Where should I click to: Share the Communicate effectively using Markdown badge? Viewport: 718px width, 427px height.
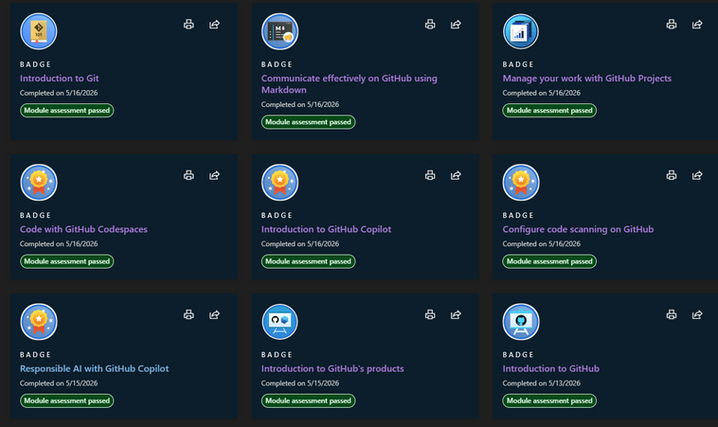tap(456, 24)
